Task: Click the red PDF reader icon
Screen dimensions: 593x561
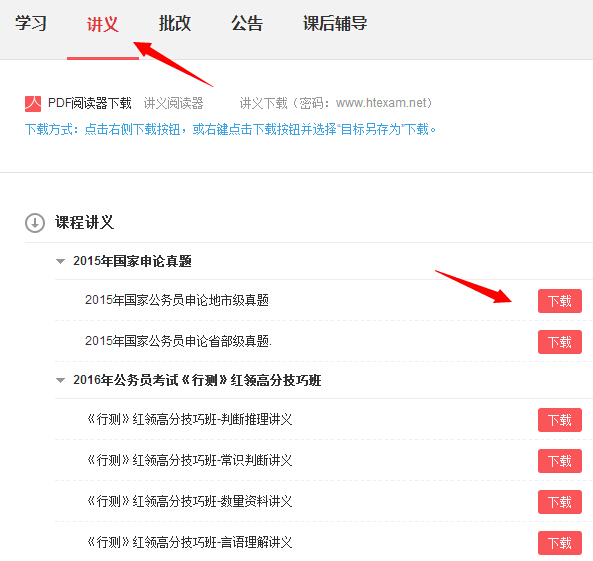Action: pyautogui.click(x=33, y=104)
